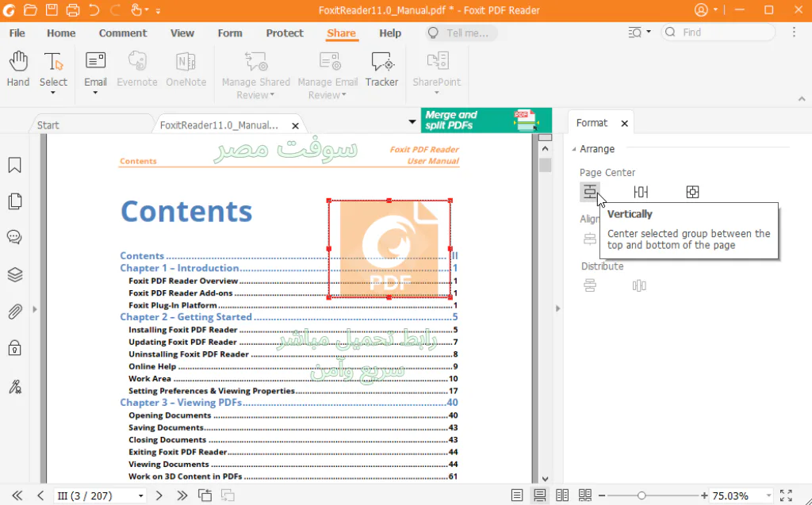The image size is (812, 505).
Task: Center selection horizontally on page
Action: point(641,192)
